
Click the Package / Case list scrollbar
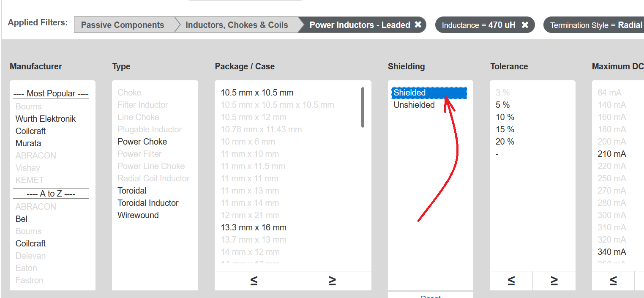tap(363, 107)
